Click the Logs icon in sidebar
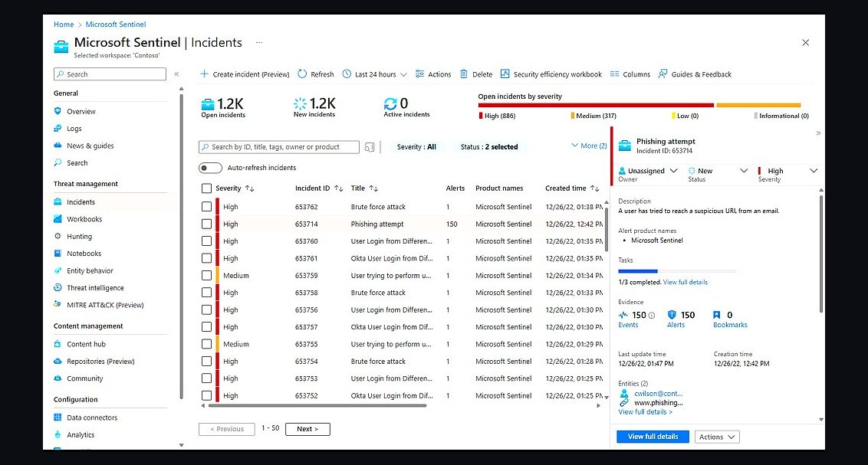Screen dimensions: 868x465 (58, 128)
